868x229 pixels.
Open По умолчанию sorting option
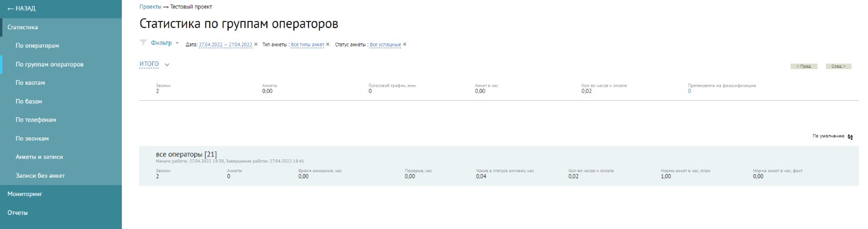point(828,137)
